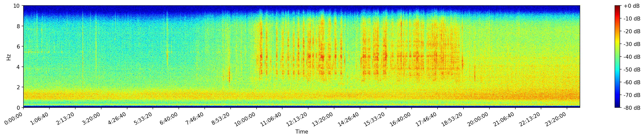Click the +0 dB colorbar label
Viewport: 644px width, 138px height.
631,6
